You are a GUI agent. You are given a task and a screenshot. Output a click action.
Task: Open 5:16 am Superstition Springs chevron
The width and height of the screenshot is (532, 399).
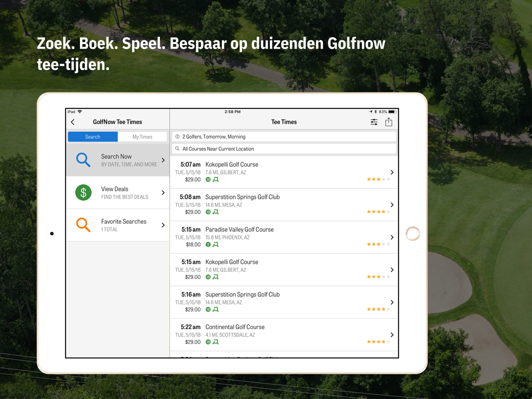click(392, 302)
